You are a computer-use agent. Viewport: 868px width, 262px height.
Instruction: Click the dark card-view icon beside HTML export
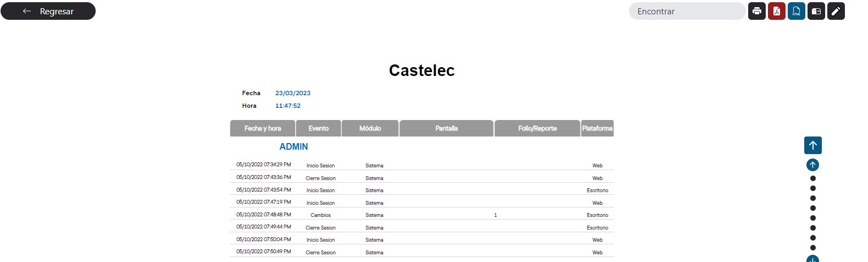(816, 11)
